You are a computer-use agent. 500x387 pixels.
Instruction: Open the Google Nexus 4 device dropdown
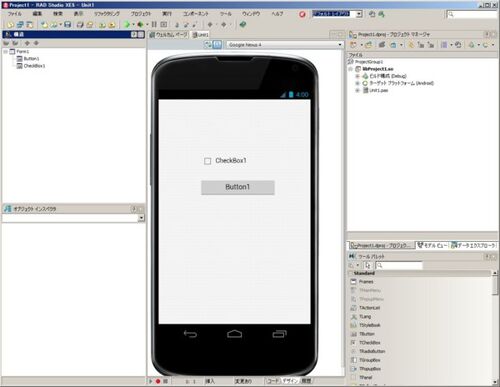340,44
